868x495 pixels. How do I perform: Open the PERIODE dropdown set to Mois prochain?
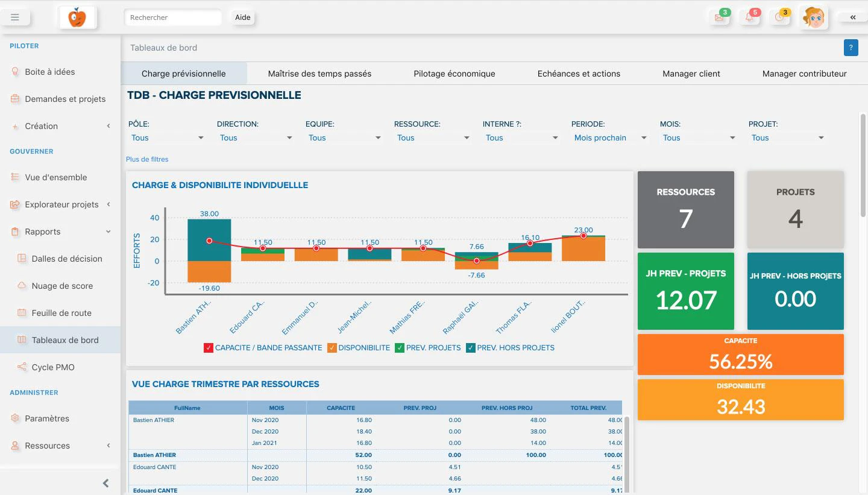click(609, 138)
